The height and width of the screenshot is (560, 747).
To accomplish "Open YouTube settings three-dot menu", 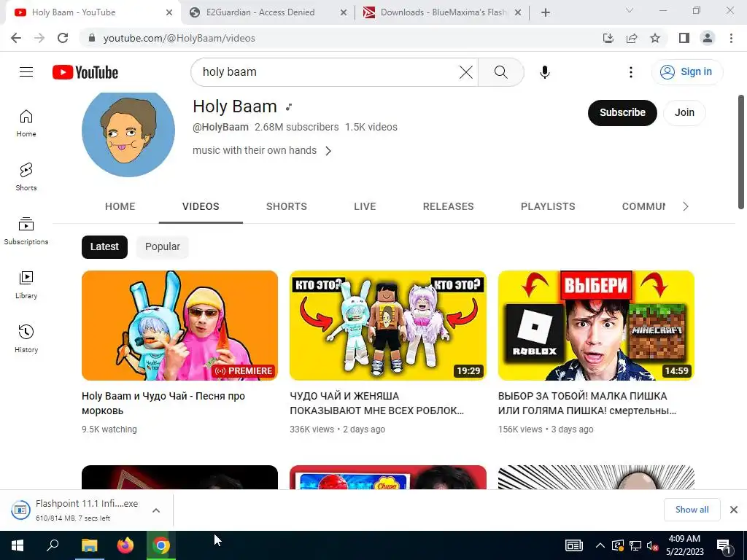I will click(631, 72).
